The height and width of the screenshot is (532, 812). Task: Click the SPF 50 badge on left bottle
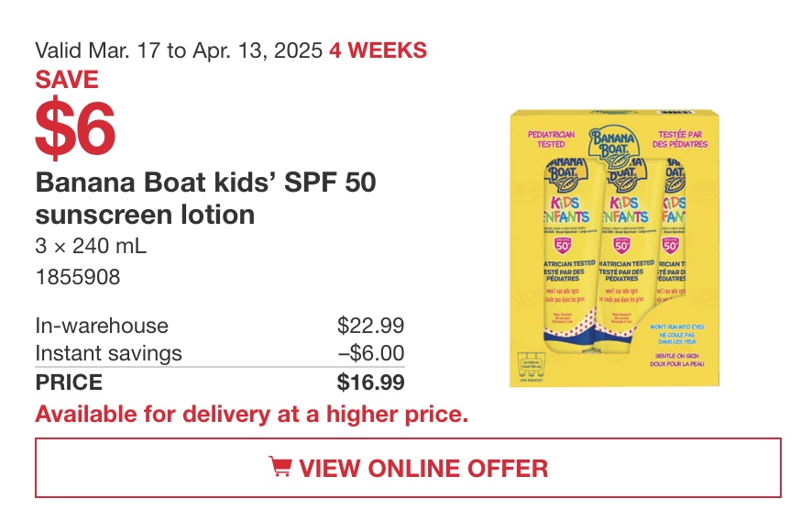(563, 245)
